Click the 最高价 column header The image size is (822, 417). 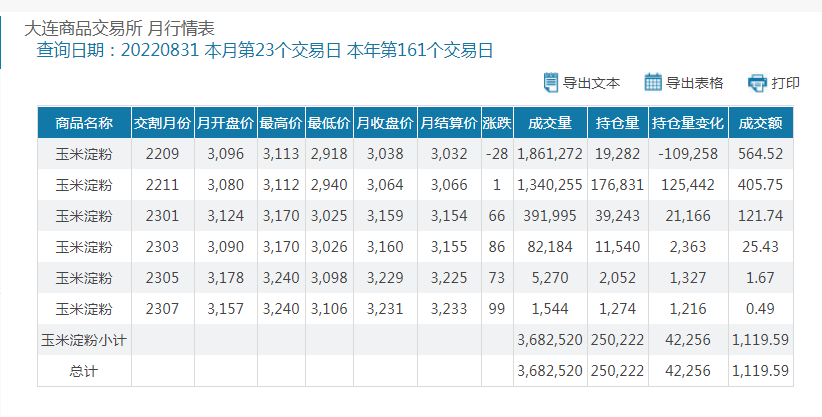(x=280, y=123)
